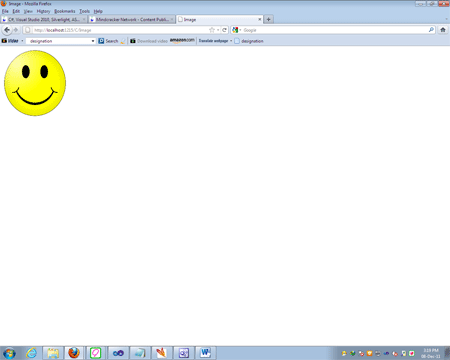Click the search magnifier in the Google box
This screenshot has height=360, width=450.
pos(431,30)
